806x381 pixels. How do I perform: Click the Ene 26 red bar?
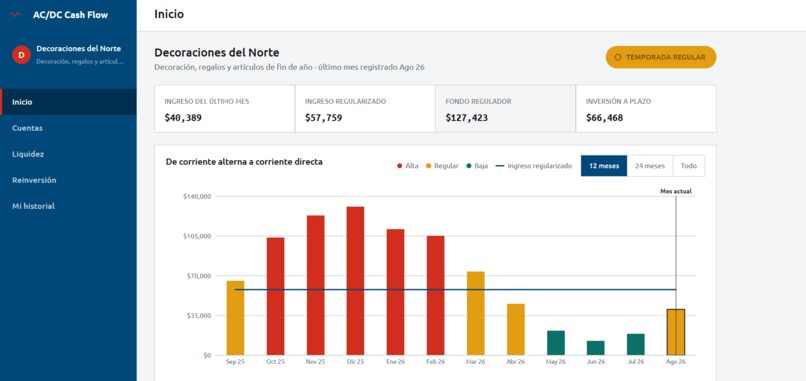[395, 292]
